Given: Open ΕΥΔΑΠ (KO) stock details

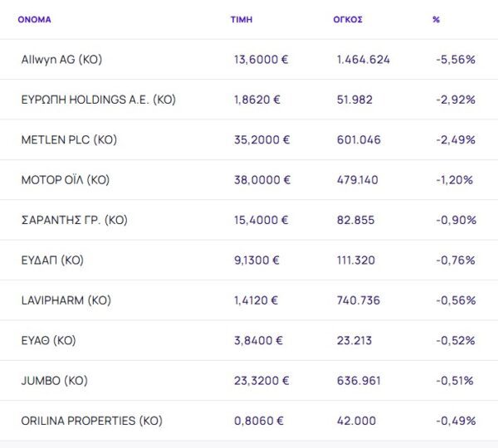Looking at the screenshot, I should click(52, 261).
